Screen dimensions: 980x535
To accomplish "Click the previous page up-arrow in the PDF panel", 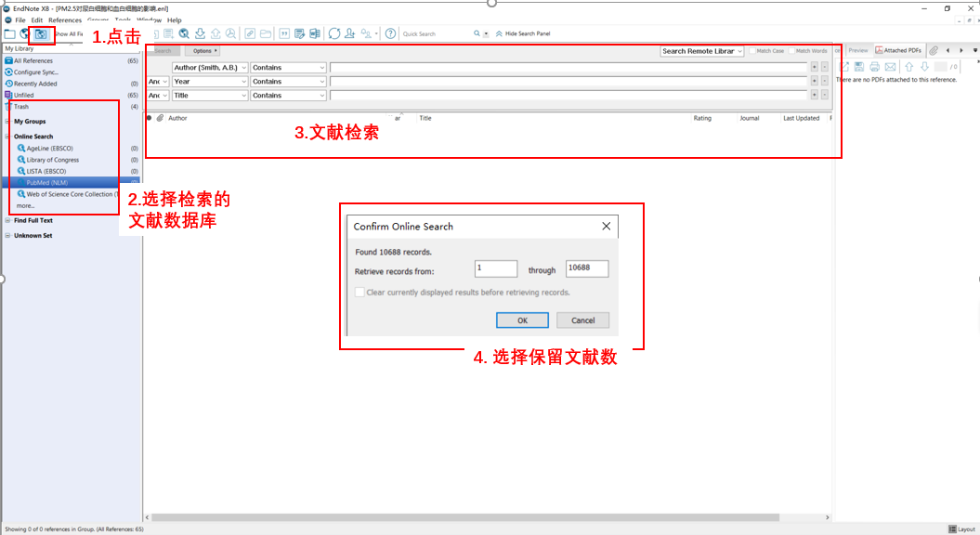I will tap(909, 66).
